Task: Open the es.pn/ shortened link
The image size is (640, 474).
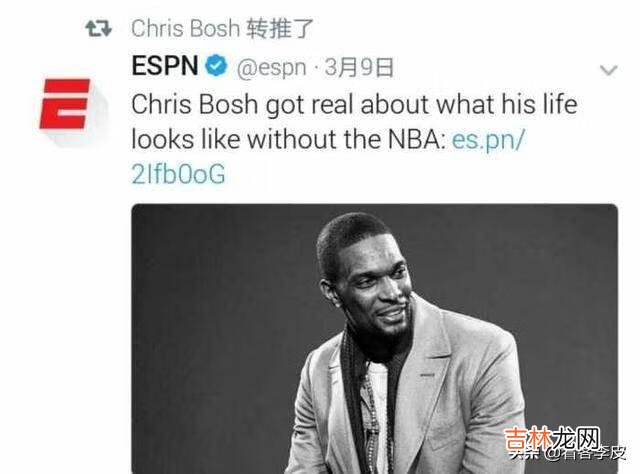Action: tap(488, 139)
